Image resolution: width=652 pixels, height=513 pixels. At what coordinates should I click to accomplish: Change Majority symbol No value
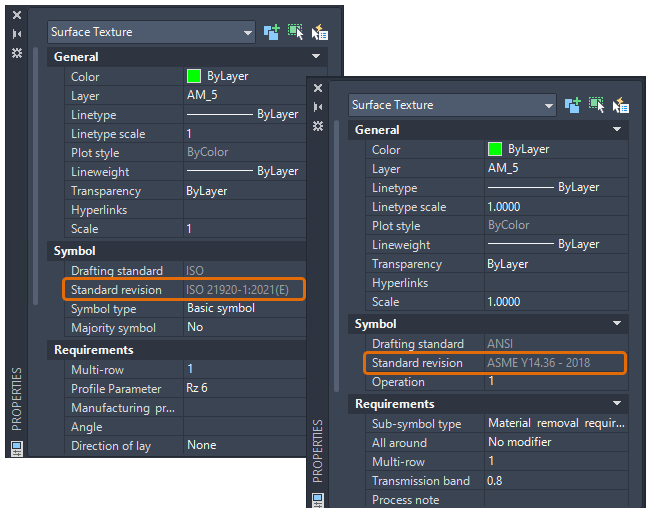click(244, 328)
